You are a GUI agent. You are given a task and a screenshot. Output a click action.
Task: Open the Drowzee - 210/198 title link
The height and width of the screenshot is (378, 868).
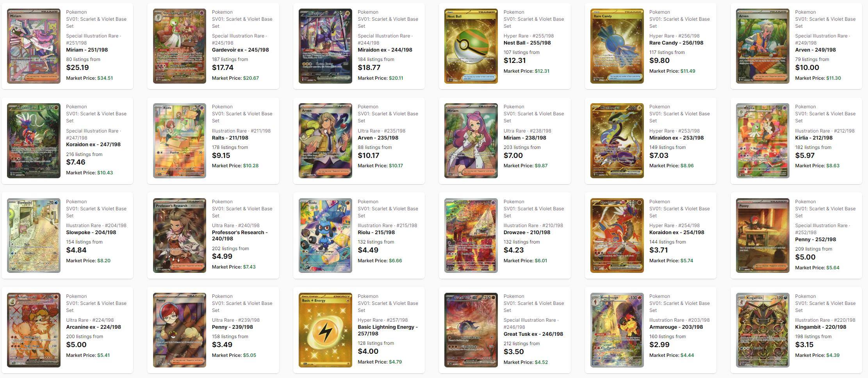pyautogui.click(x=527, y=233)
